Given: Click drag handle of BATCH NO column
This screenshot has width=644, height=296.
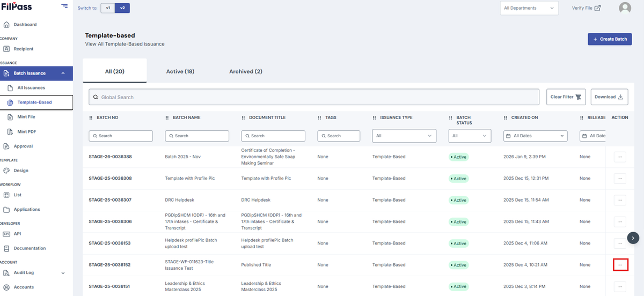Looking at the screenshot, I should (91, 117).
